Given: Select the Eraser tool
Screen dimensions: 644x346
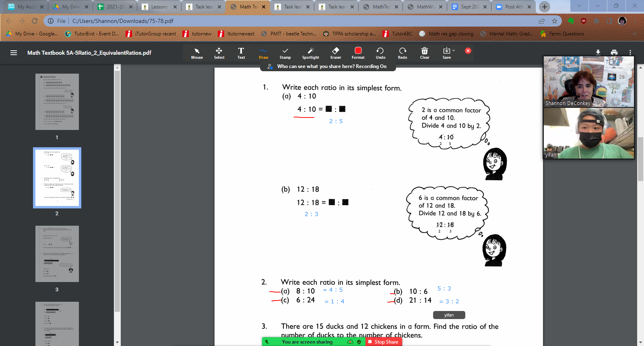Looking at the screenshot, I should click(x=336, y=53).
